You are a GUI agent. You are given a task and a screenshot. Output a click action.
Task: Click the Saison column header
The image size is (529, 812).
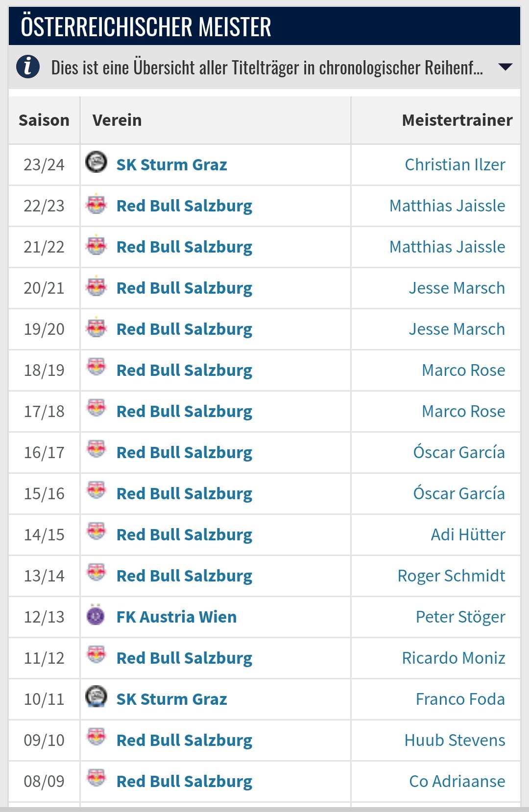44,120
